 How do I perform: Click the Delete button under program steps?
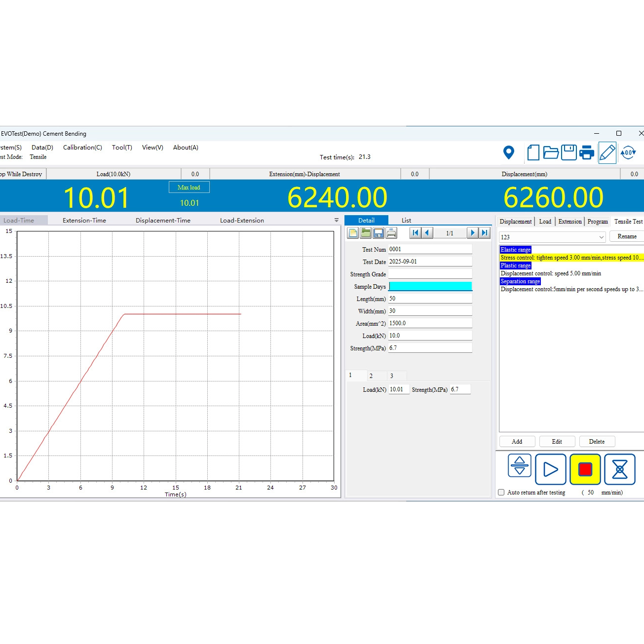tap(596, 442)
